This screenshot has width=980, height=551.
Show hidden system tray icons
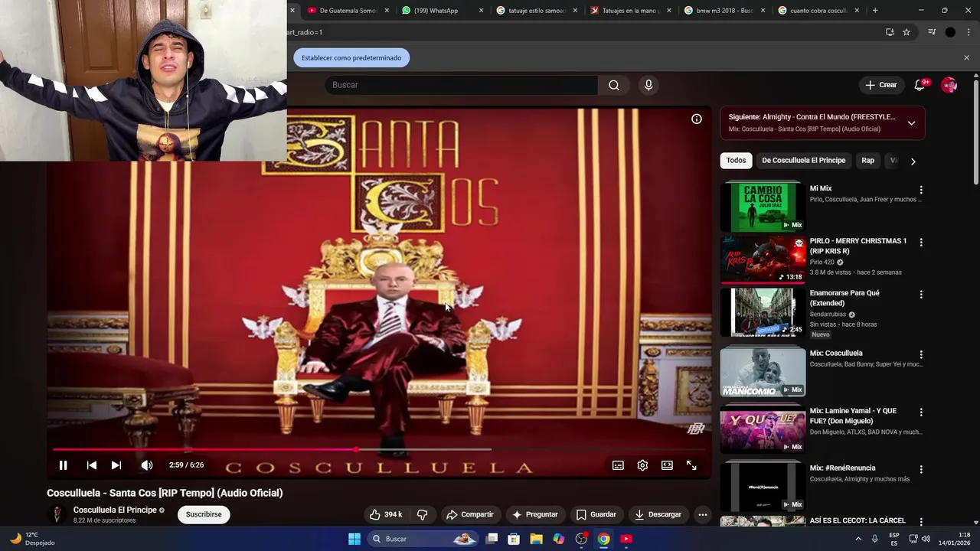click(x=858, y=539)
